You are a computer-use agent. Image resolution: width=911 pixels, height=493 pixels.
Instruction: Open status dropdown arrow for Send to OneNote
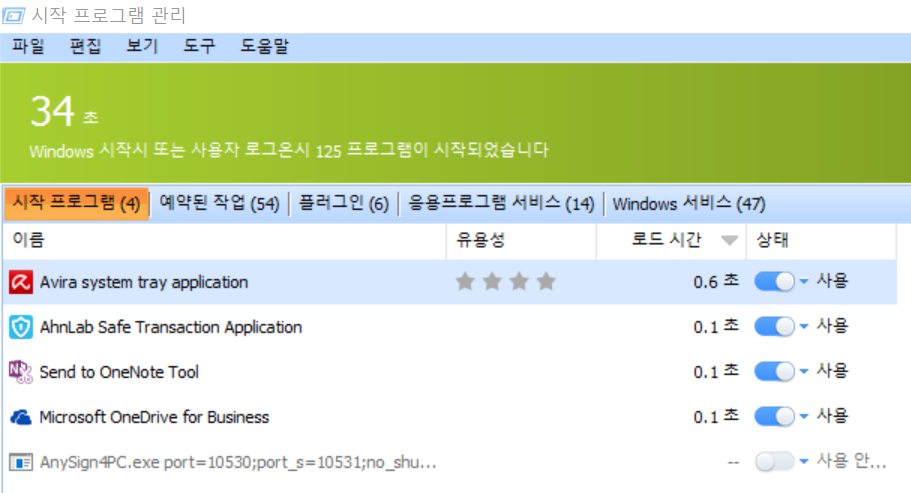pos(804,372)
